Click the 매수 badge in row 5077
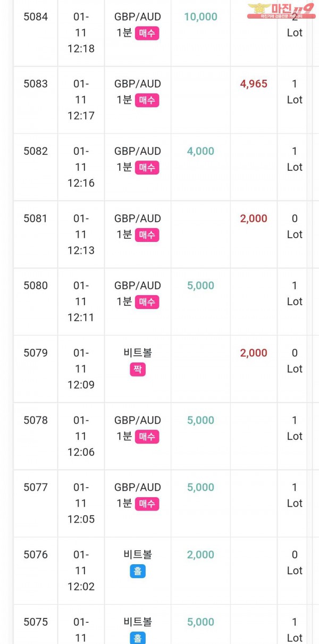The width and height of the screenshot is (319, 644). click(147, 504)
